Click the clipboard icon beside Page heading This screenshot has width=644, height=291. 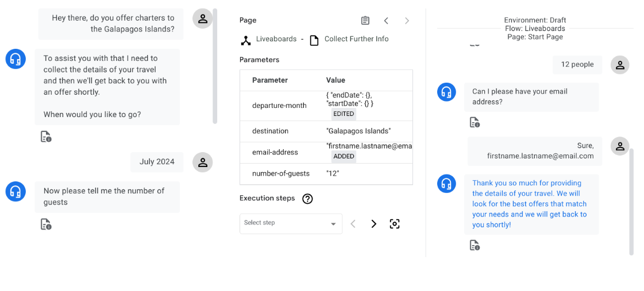pyautogui.click(x=365, y=21)
